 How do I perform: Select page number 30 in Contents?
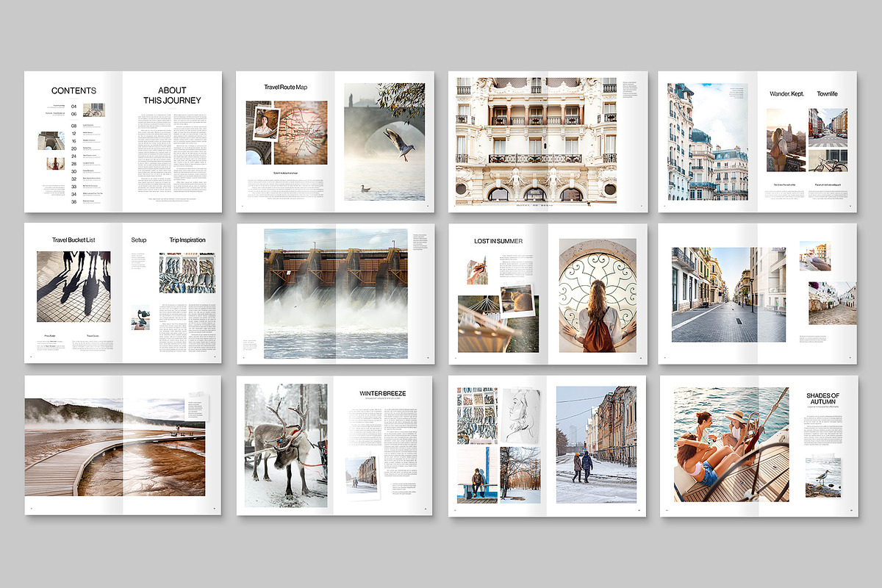coord(73,171)
